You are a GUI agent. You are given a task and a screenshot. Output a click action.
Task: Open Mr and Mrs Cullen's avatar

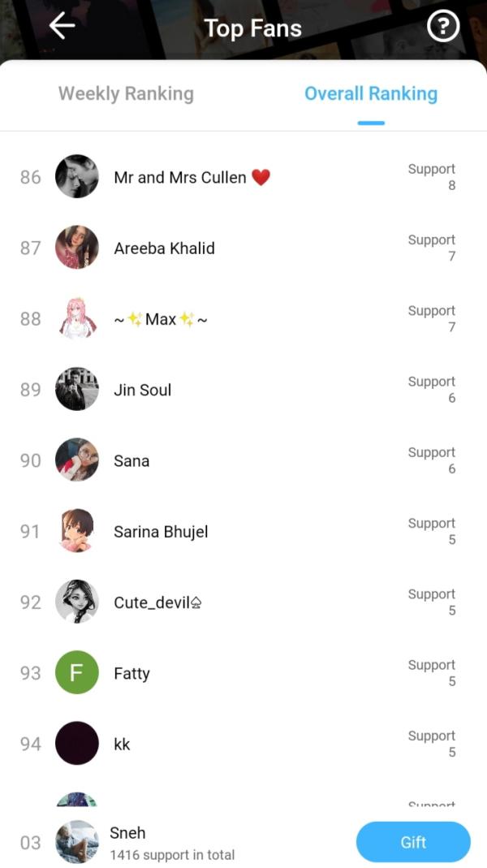(77, 177)
